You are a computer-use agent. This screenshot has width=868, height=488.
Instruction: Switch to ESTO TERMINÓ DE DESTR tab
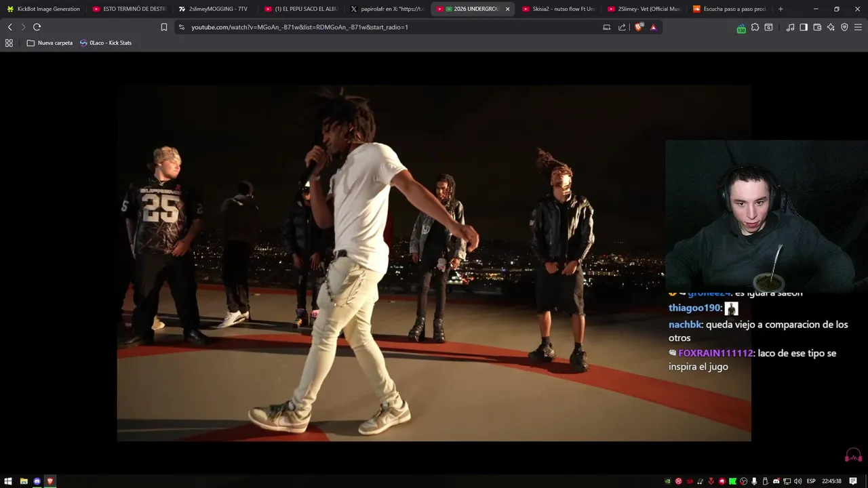pyautogui.click(x=129, y=9)
